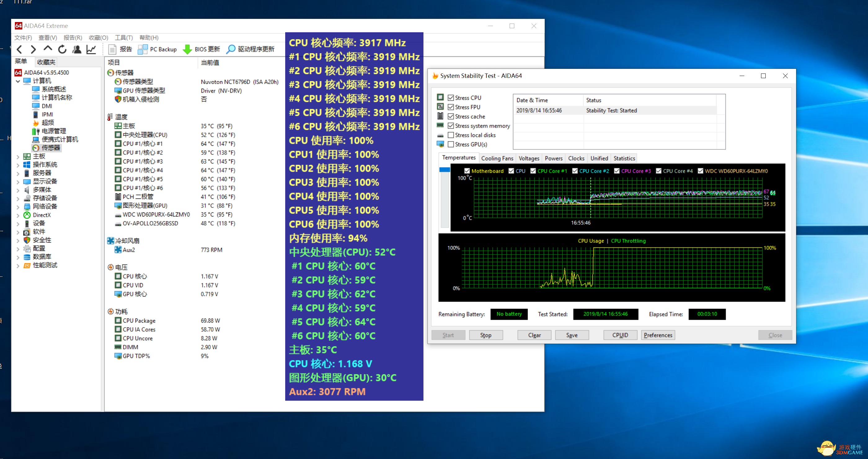Click Stability Test: Started log row
This screenshot has width=868, height=459.
coord(615,110)
